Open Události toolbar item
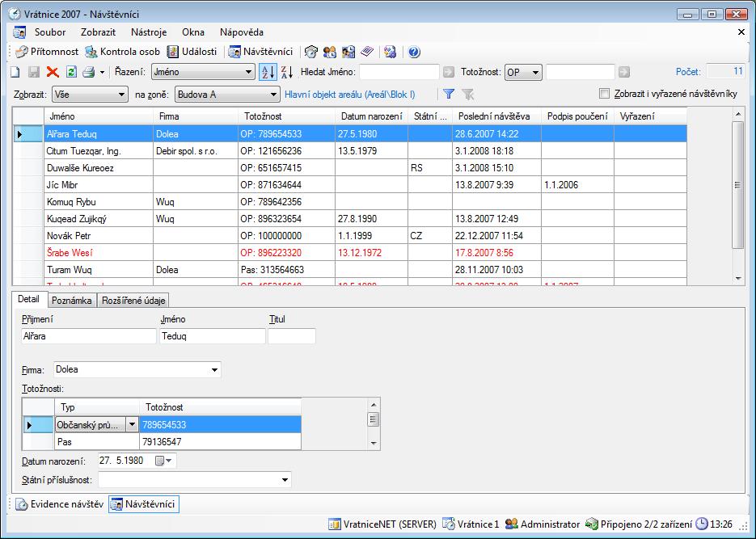Image resolution: width=756 pixels, height=539 pixels. (192, 52)
